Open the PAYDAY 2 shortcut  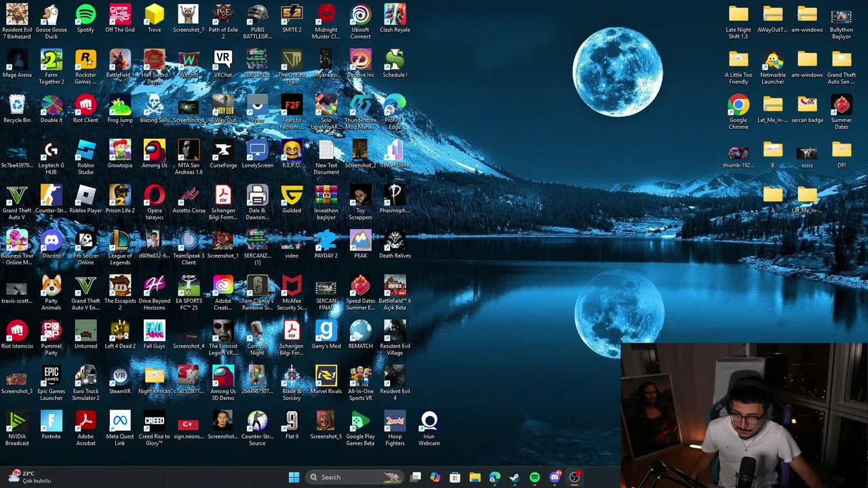coord(326,245)
